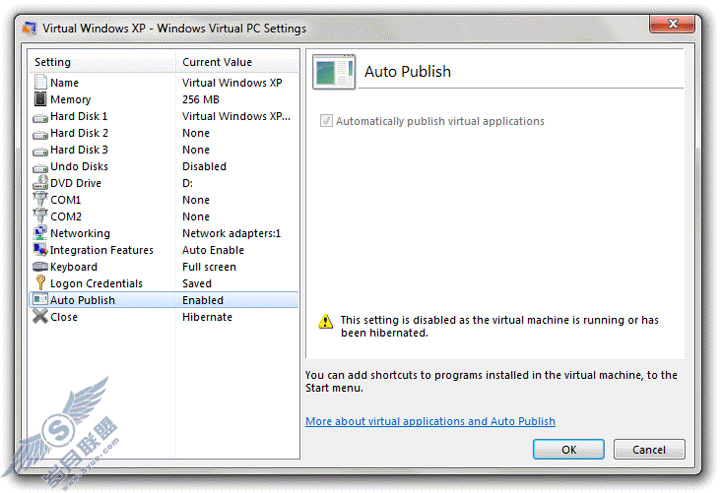The width and height of the screenshot is (720, 493).
Task: Click the Name setting page icon
Action: click(40, 83)
